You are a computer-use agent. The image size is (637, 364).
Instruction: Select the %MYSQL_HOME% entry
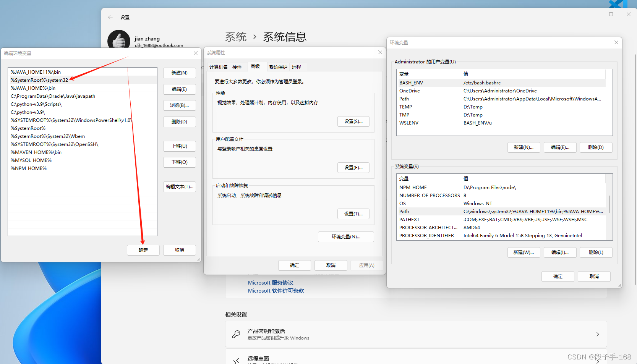83,160
